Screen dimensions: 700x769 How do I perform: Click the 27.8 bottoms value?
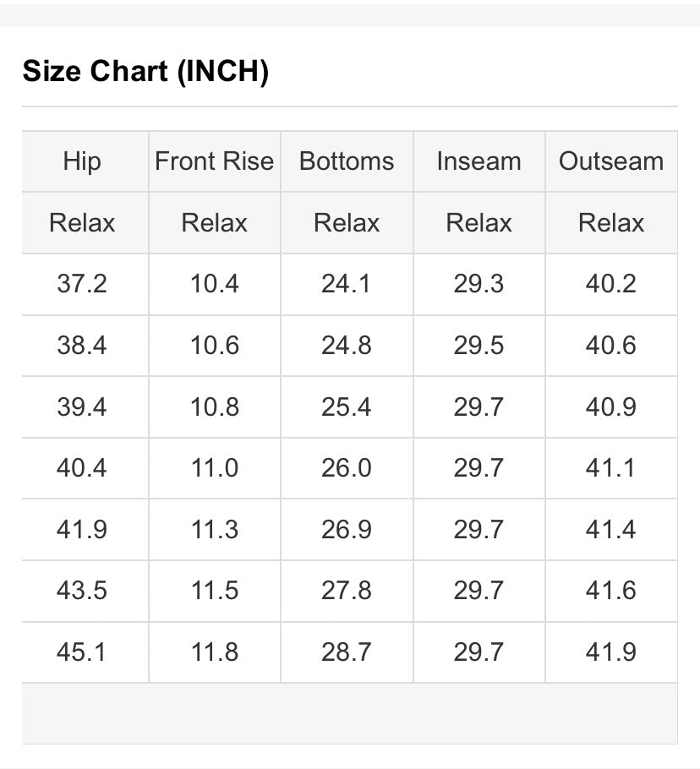point(347,591)
